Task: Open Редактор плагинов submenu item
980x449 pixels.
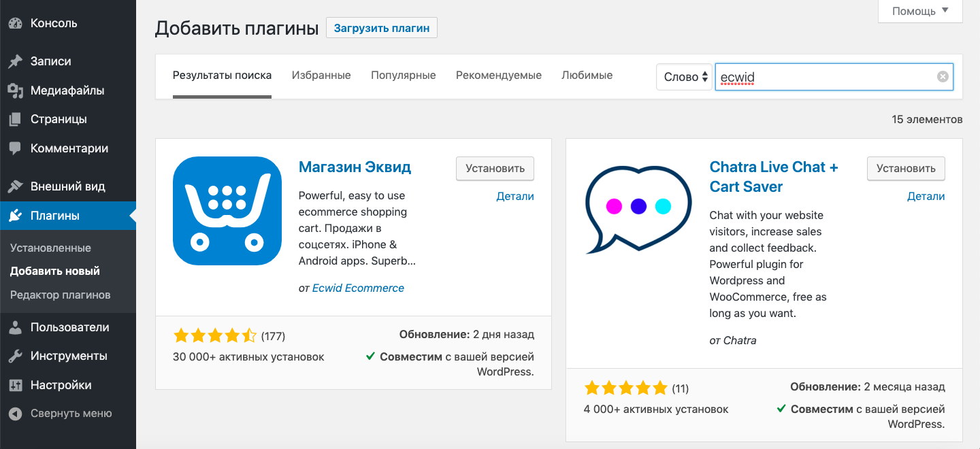Action: (x=61, y=295)
